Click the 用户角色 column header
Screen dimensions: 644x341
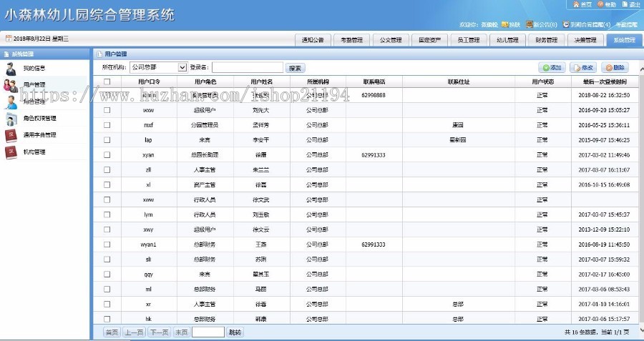coord(205,81)
